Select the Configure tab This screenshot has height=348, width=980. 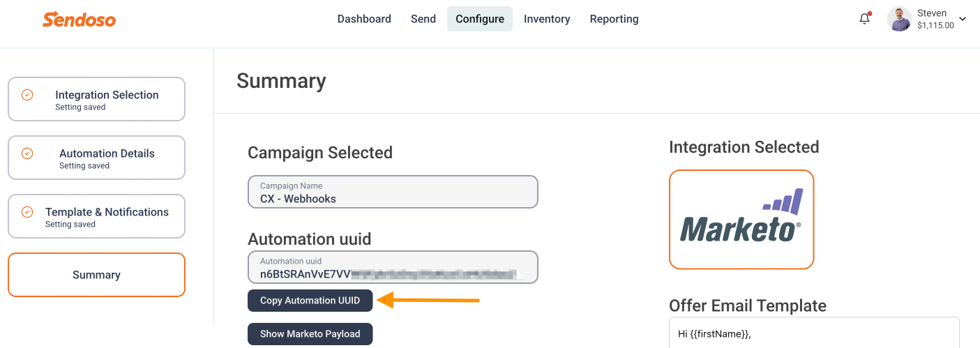click(480, 19)
